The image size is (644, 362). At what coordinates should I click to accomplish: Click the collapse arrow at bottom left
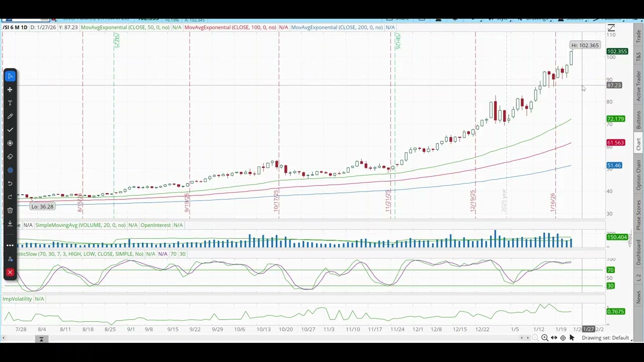[41, 339]
